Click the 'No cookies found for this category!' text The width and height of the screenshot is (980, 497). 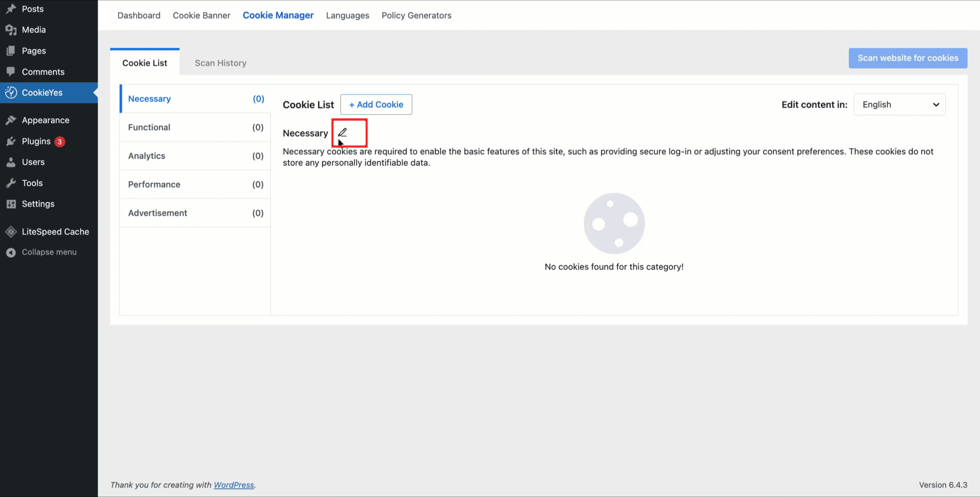click(614, 267)
